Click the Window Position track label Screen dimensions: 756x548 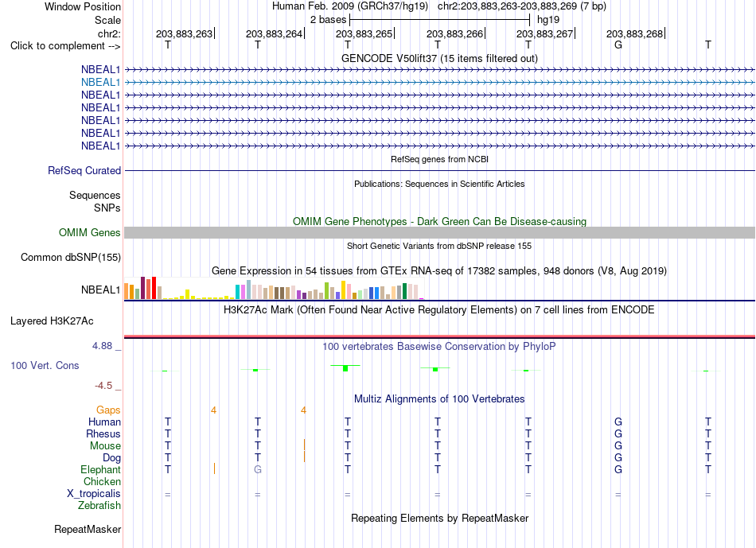pyautogui.click(x=83, y=6)
